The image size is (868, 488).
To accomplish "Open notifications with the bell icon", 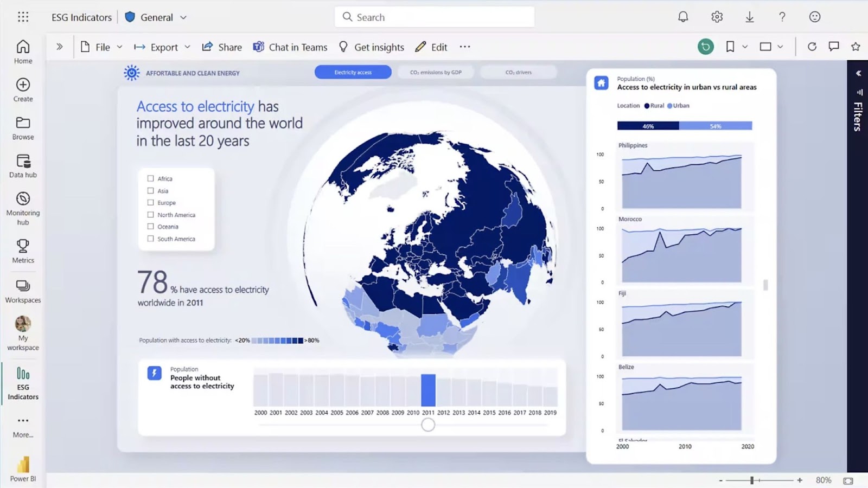I will tap(682, 17).
